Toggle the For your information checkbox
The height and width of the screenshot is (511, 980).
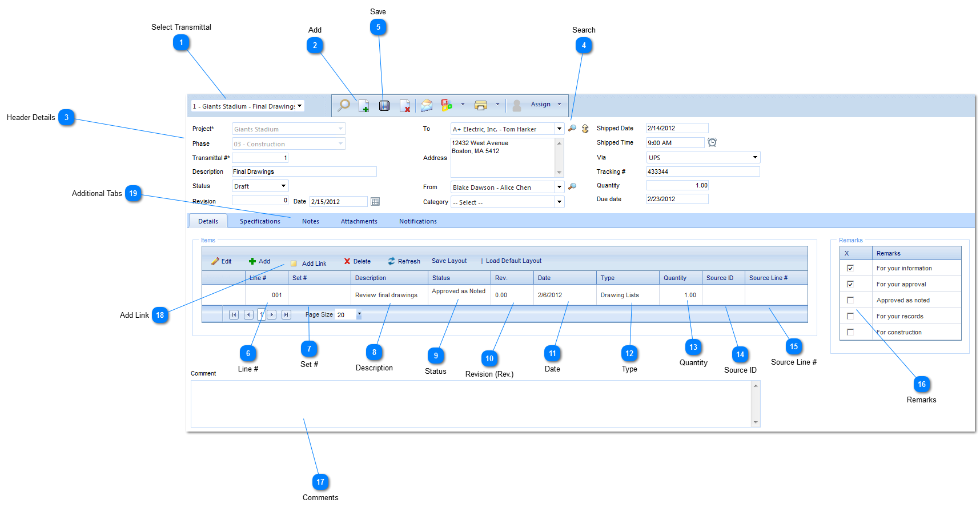tap(850, 268)
